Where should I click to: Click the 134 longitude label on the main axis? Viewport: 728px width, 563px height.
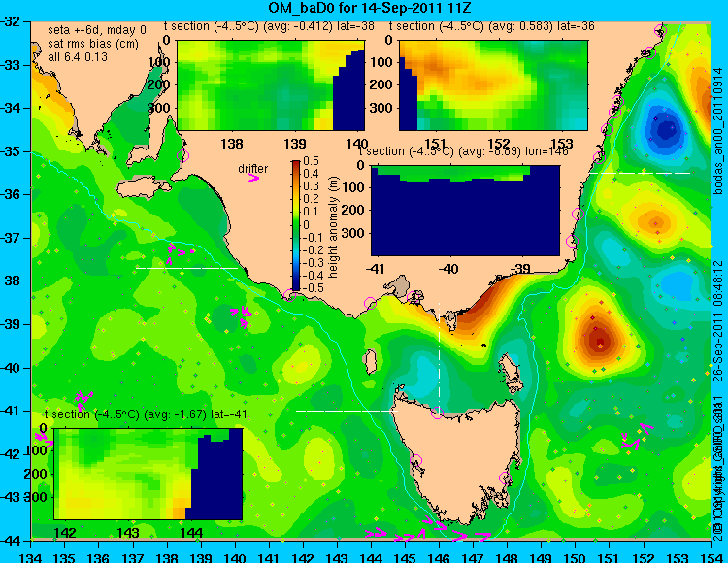click(31, 556)
